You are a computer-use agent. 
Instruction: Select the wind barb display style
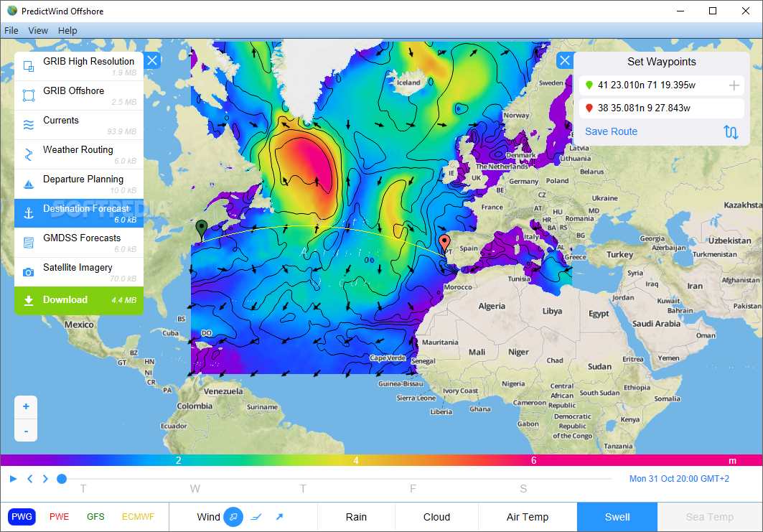pos(256,517)
